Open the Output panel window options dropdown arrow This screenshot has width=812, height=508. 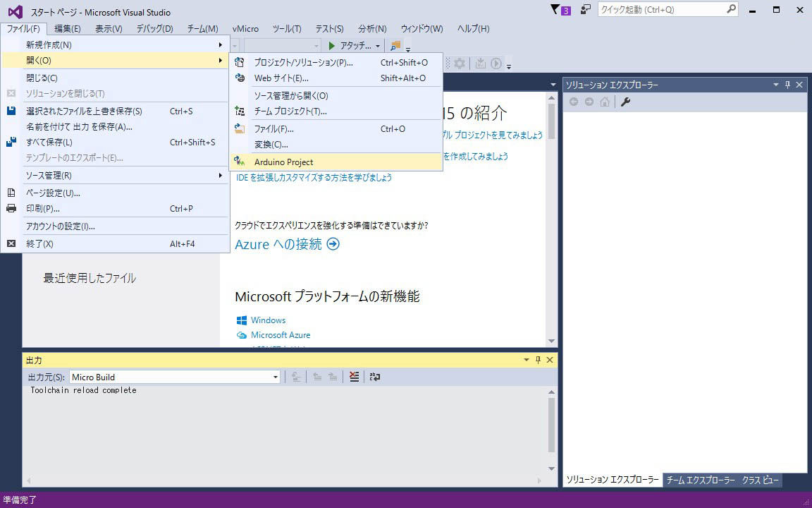(526, 361)
